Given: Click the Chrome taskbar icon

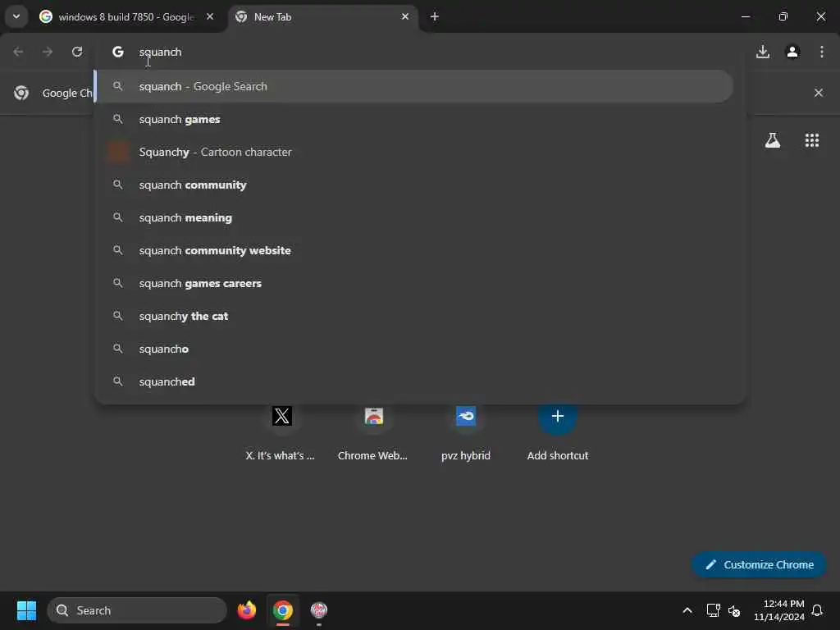Looking at the screenshot, I should click(283, 610).
